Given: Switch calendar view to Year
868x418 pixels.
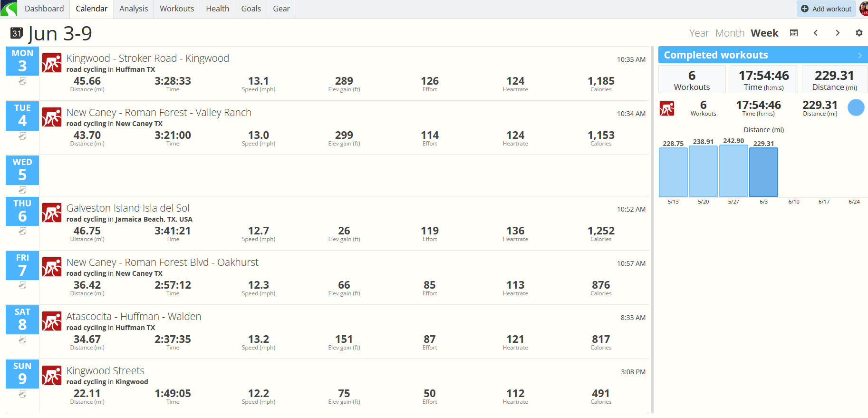Looking at the screenshot, I should coord(699,33).
